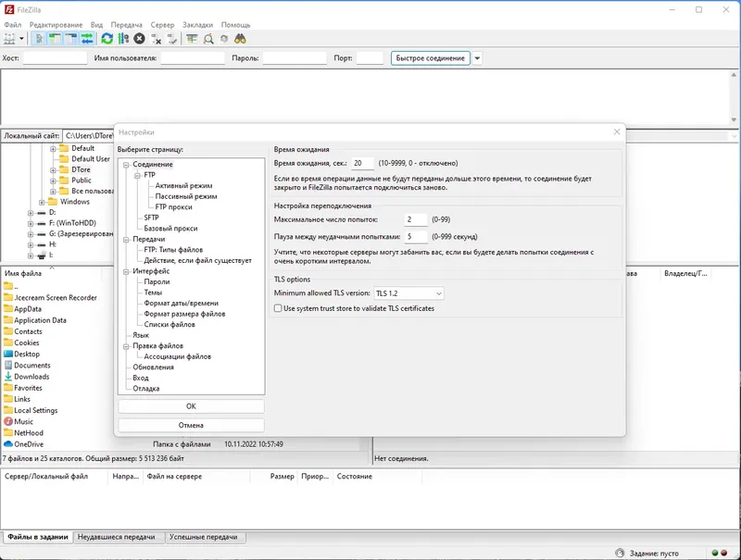
Task: Click the green activity LED indicator
Action: [714, 553]
